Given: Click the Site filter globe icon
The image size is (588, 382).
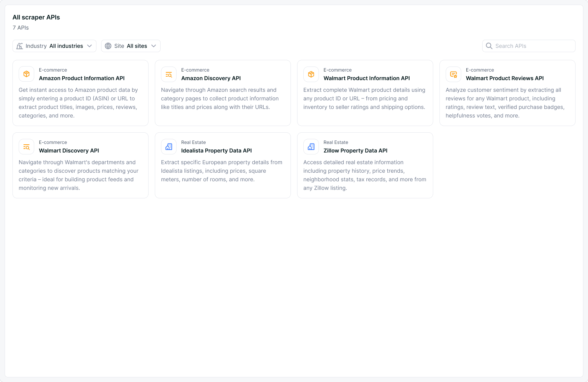Looking at the screenshot, I should pyautogui.click(x=108, y=46).
